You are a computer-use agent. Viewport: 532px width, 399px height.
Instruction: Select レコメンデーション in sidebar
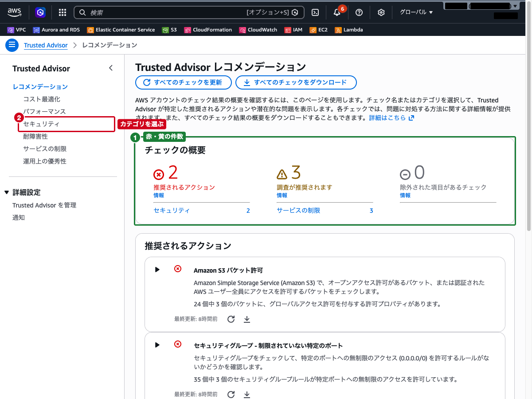click(x=40, y=86)
